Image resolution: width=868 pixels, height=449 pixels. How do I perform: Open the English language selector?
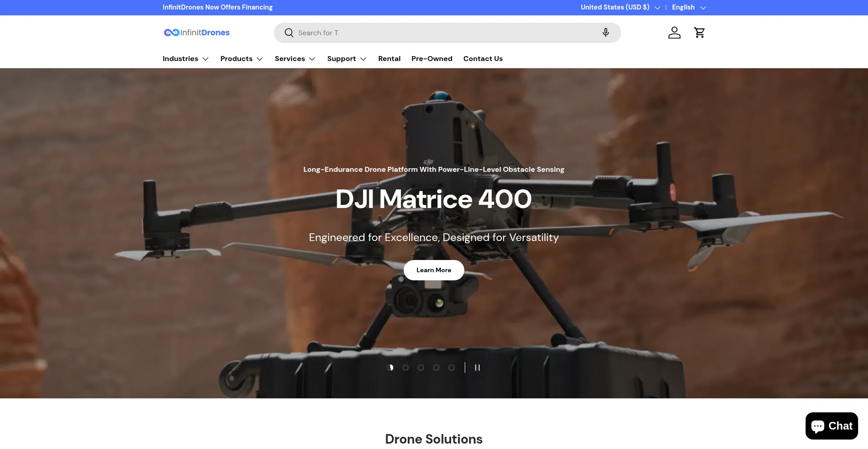[689, 7]
